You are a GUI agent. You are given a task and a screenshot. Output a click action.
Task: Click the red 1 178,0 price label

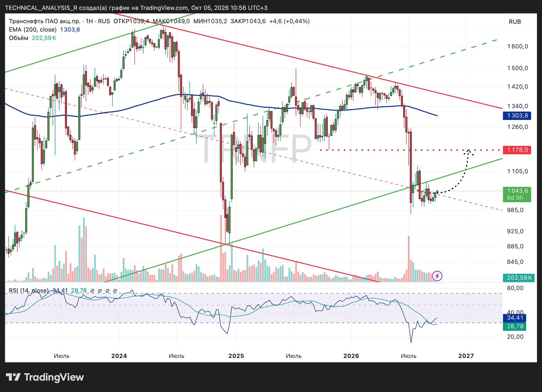point(517,150)
